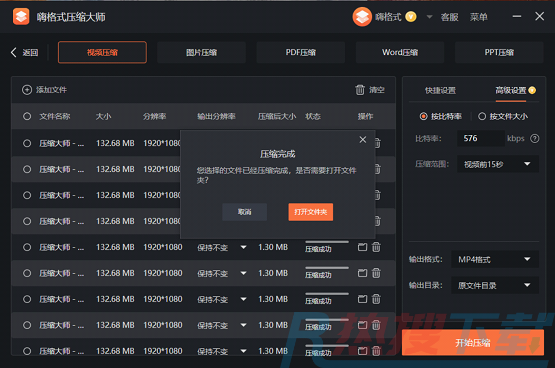Select the third file row's checkbox
This screenshot has width=555, height=368.
click(x=27, y=195)
